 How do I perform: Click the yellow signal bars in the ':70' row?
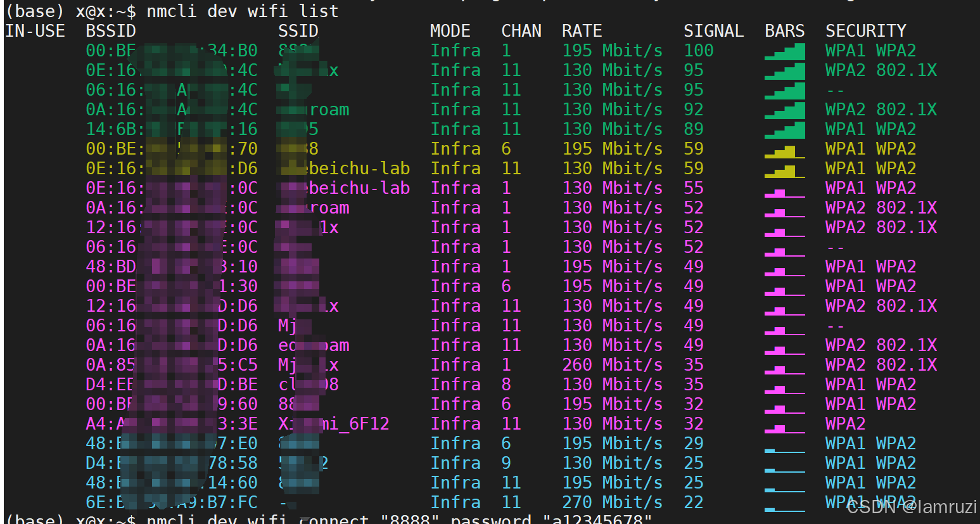point(785,151)
